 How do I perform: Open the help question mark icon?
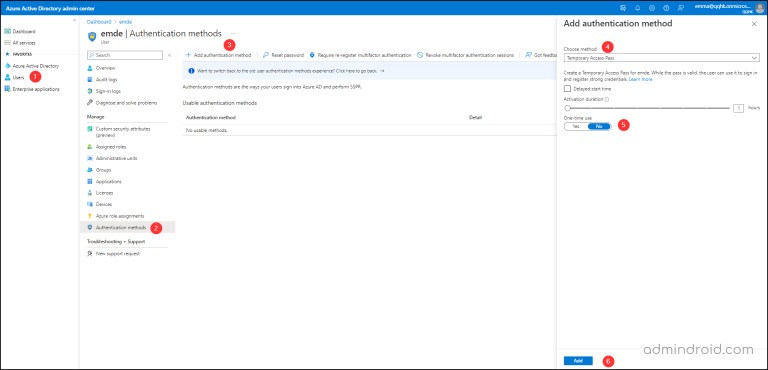pyautogui.click(x=666, y=8)
